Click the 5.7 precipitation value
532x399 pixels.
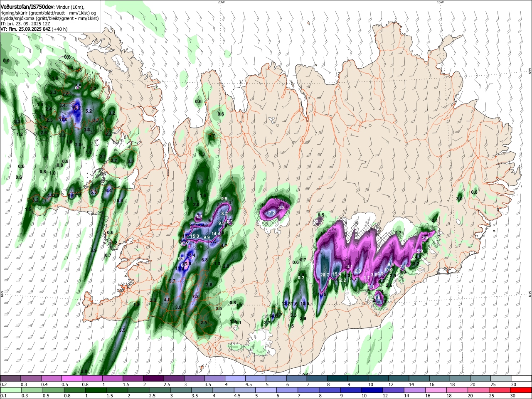click(x=172, y=281)
